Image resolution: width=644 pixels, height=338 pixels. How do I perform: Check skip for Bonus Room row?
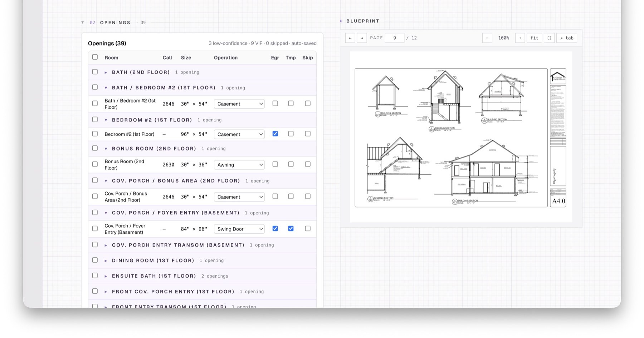pos(308,164)
